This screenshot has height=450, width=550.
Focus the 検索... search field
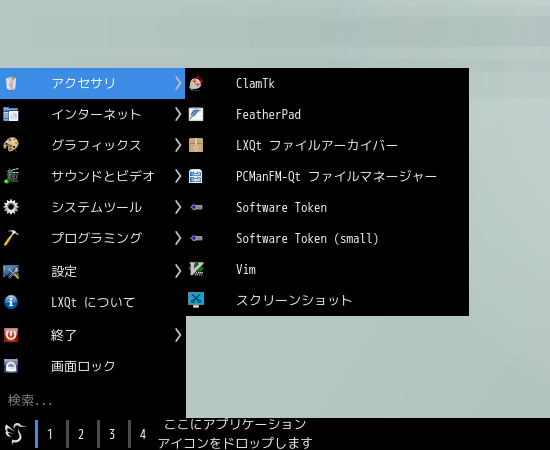click(92, 400)
